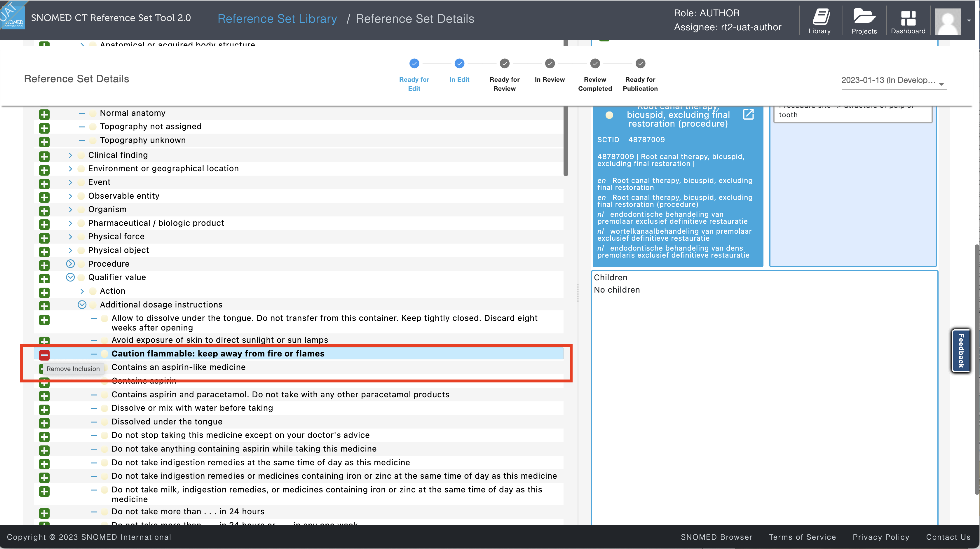Add Do not stop taking this medicine plus icon

pyautogui.click(x=44, y=436)
